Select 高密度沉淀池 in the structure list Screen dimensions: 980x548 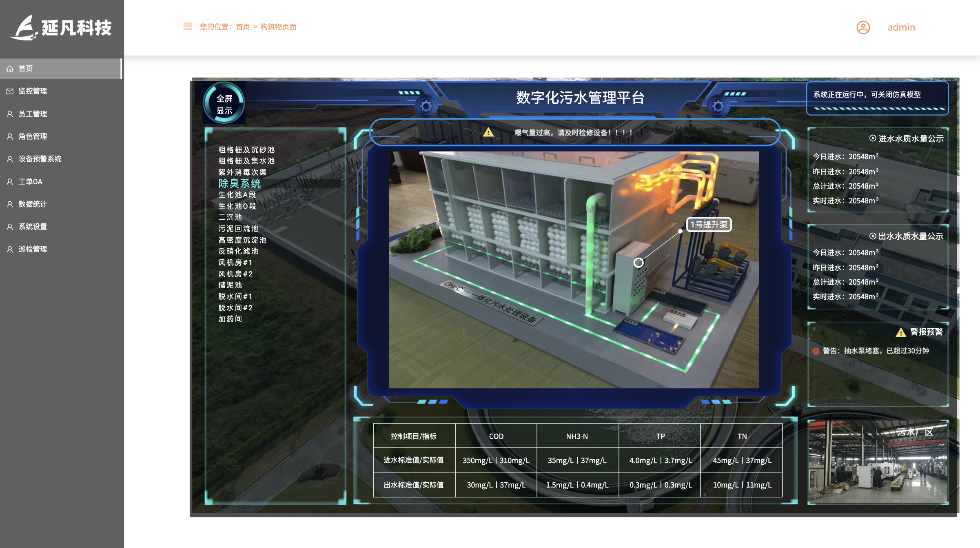(242, 240)
